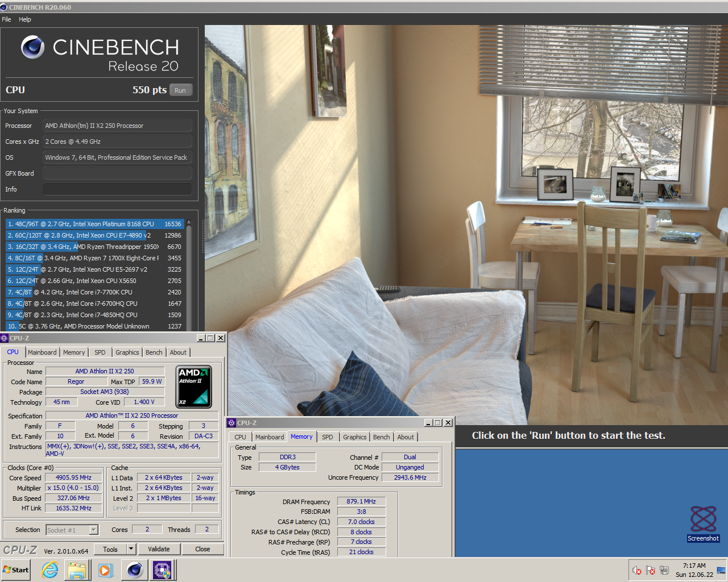Click the Cinebench title bar icon
The image size is (728, 582).
click(5, 7)
